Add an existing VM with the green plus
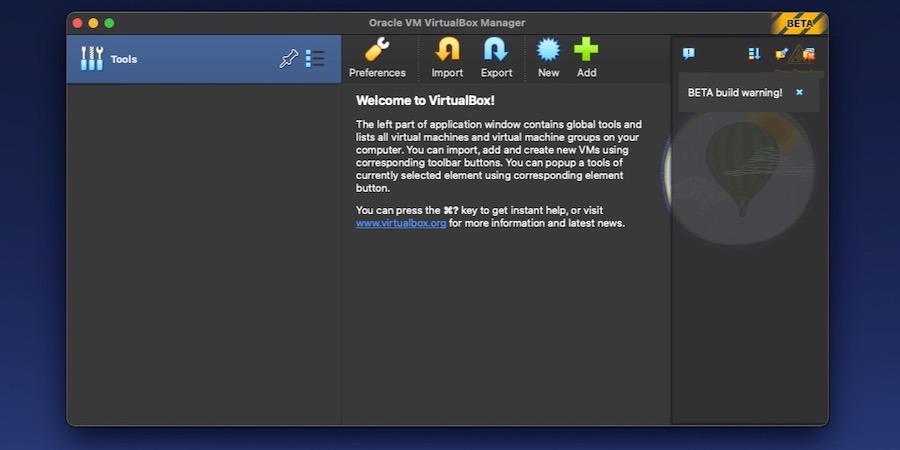 (x=586, y=57)
